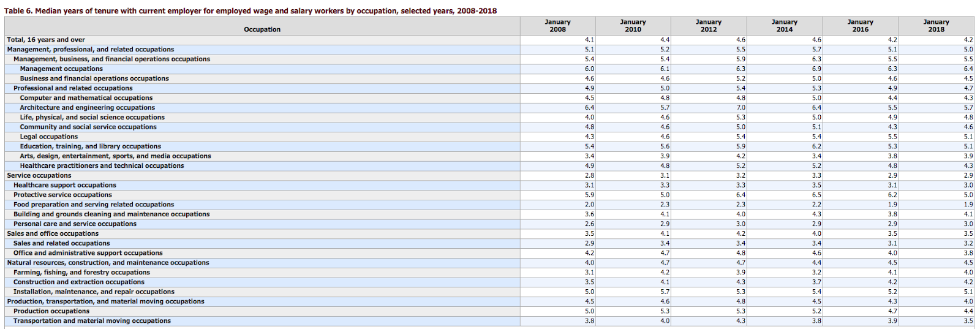
Task: Select Protective service January 2014 value 6.5
Action: [816, 195]
